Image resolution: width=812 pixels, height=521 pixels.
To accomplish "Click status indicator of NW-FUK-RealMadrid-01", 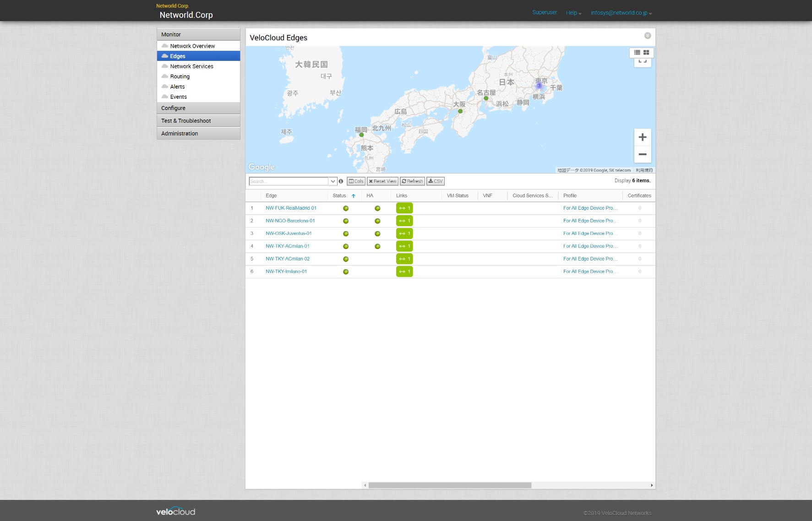I will tap(346, 208).
